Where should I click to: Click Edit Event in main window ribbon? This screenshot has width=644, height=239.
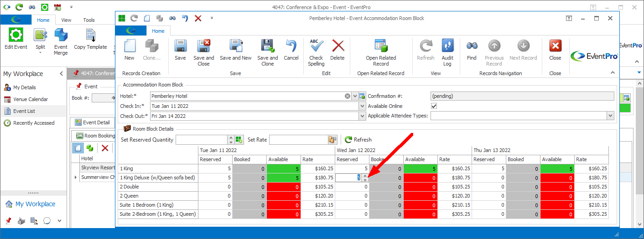point(16,39)
